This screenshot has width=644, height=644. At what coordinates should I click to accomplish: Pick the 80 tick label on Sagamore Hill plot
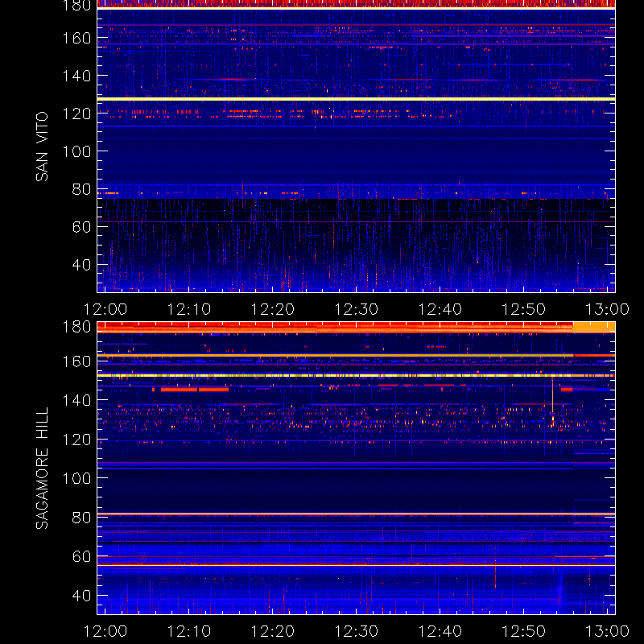pyautogui.click(x=81, y=518)
